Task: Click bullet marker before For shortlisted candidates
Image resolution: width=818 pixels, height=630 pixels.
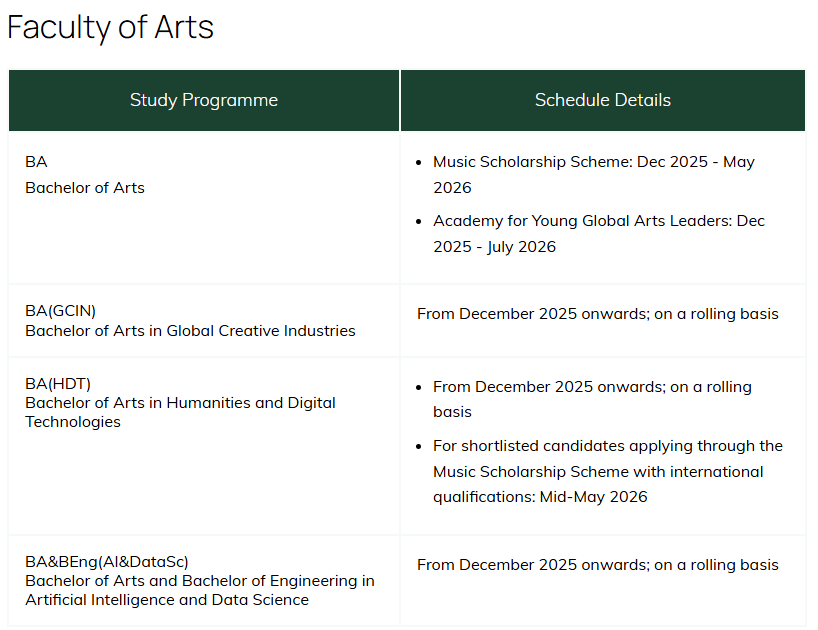Action: (419, 446)
